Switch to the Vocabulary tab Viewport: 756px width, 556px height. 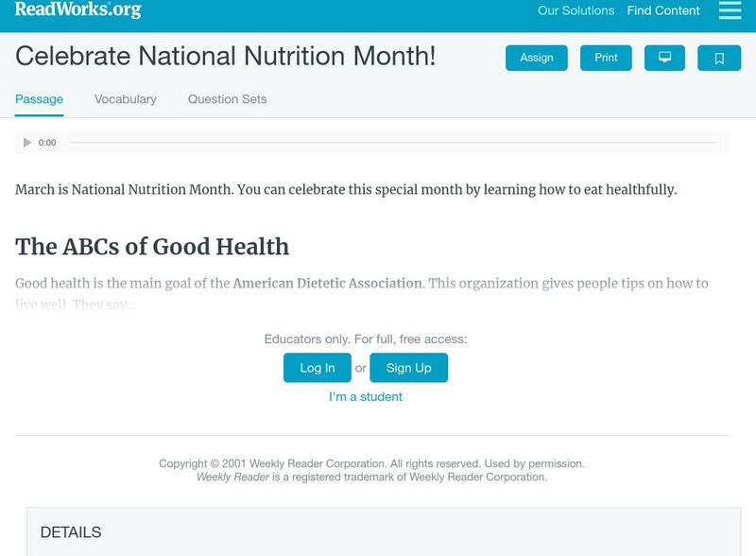[126, 99]
